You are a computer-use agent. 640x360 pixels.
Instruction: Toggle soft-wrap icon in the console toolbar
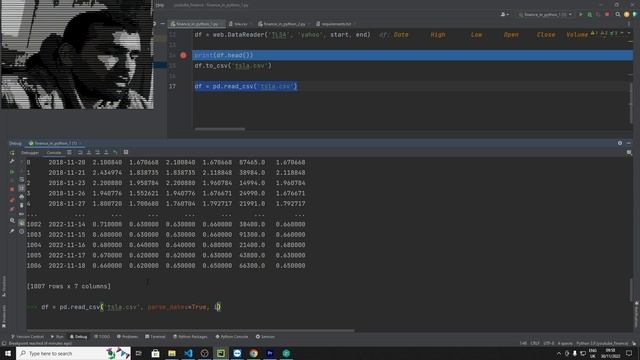(x=22, y=180)
